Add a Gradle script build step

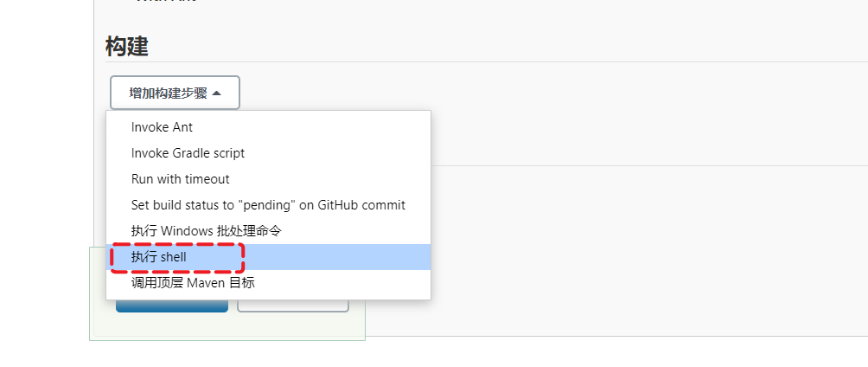(188, 153)
